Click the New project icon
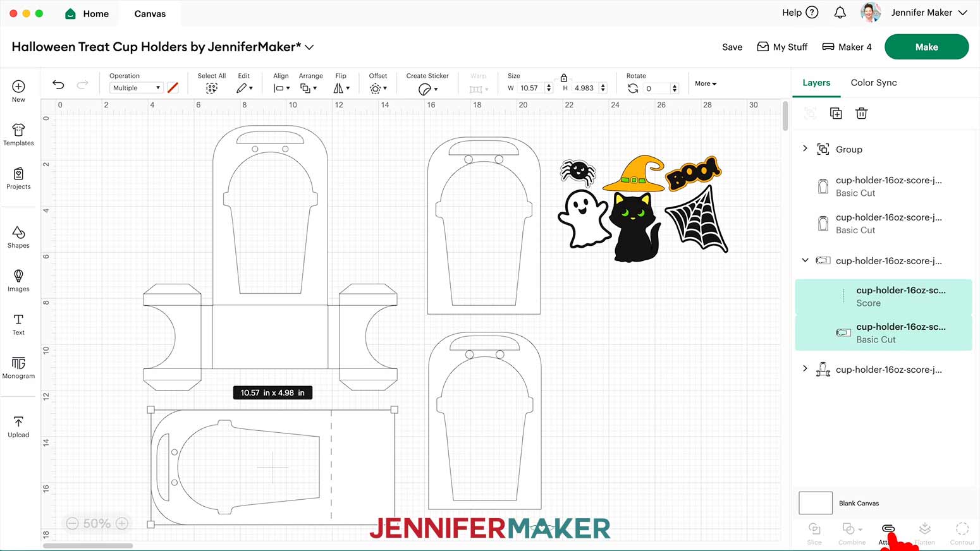The height and width of the screenshot is (551, 980). 18,87
